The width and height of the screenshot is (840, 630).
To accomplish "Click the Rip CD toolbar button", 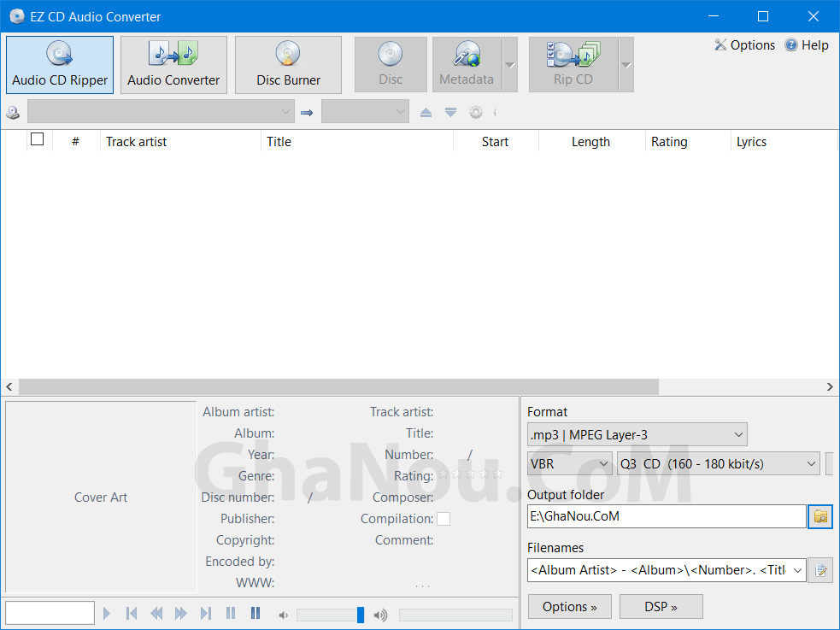I will 573,65.
